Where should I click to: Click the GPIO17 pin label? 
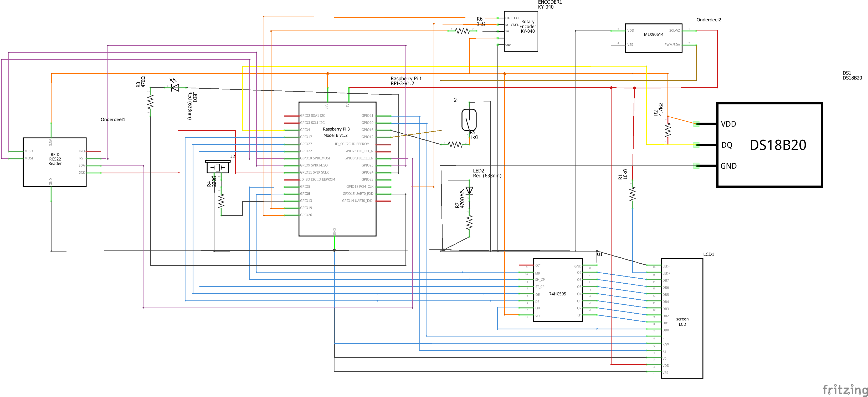click(x=306, y=137)
